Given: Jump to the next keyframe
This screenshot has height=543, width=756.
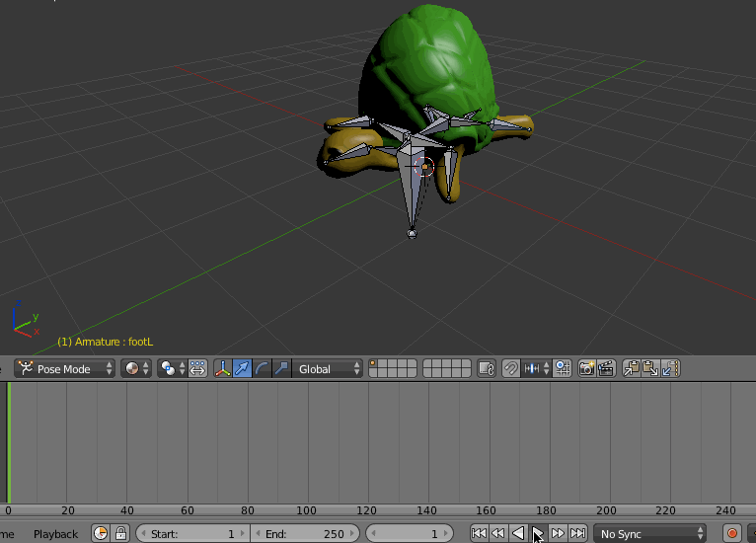Looking at the screenshot, I should click(558, 533).
